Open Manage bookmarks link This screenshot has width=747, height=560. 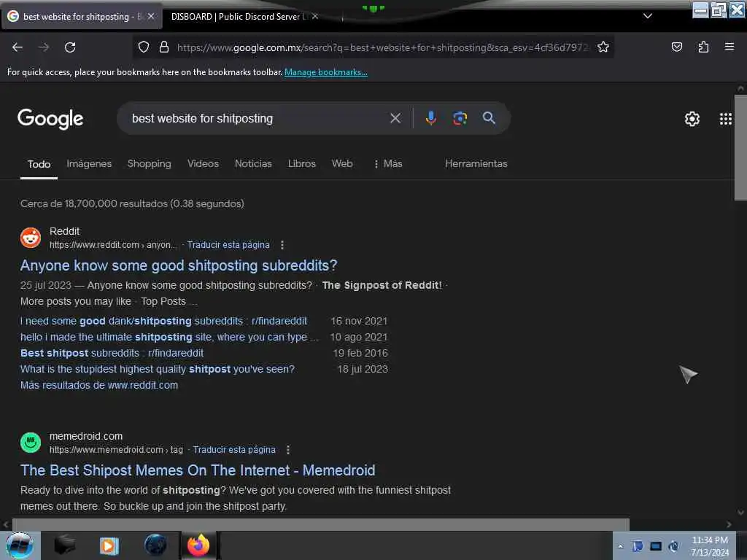[x=326, y=72]
